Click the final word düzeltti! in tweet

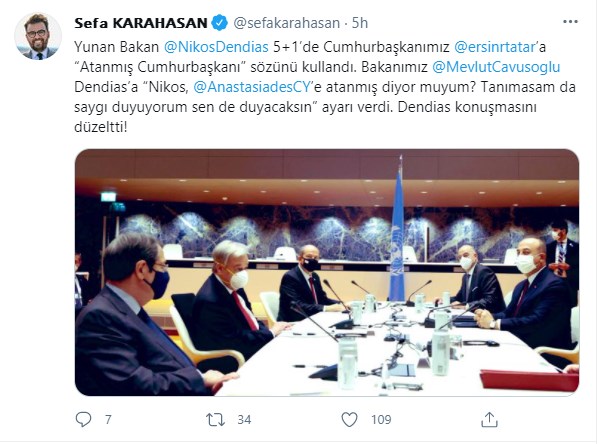(x=100, y=127)
